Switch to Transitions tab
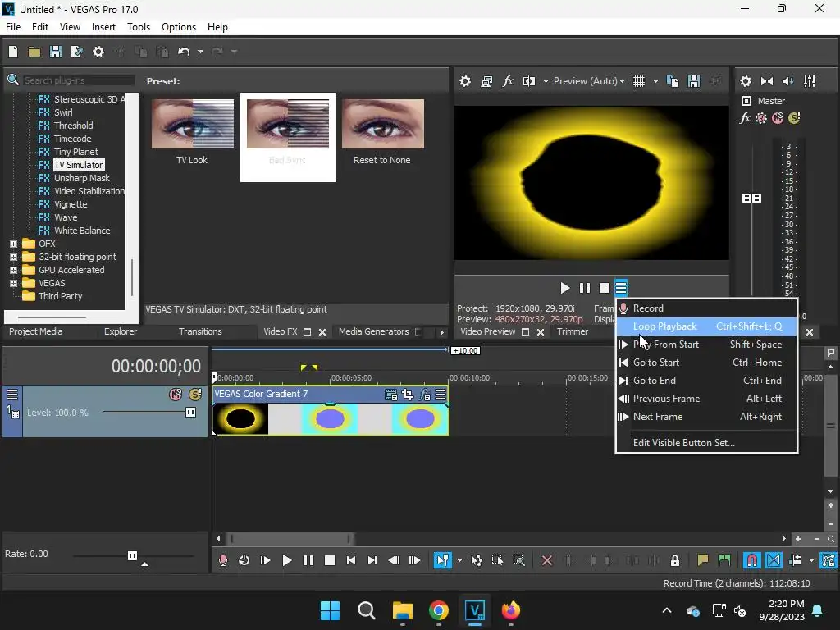The height and width of the screenshot is (630, 840). coord(200,331)
